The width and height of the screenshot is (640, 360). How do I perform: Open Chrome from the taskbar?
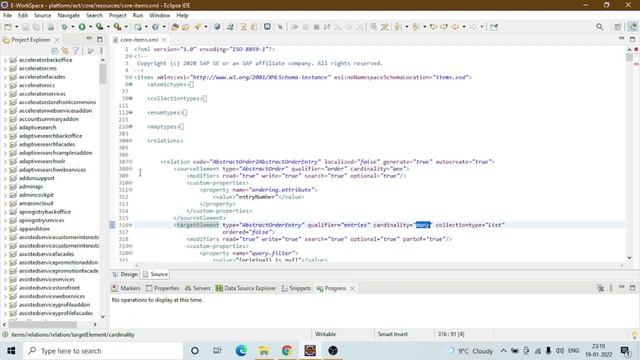click(x=287, y=351)
